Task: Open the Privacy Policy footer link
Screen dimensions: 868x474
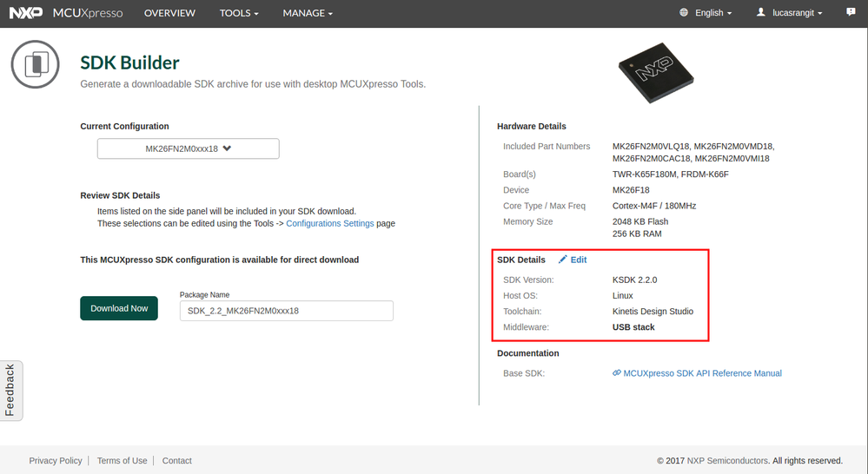Action: click(56, 460)
